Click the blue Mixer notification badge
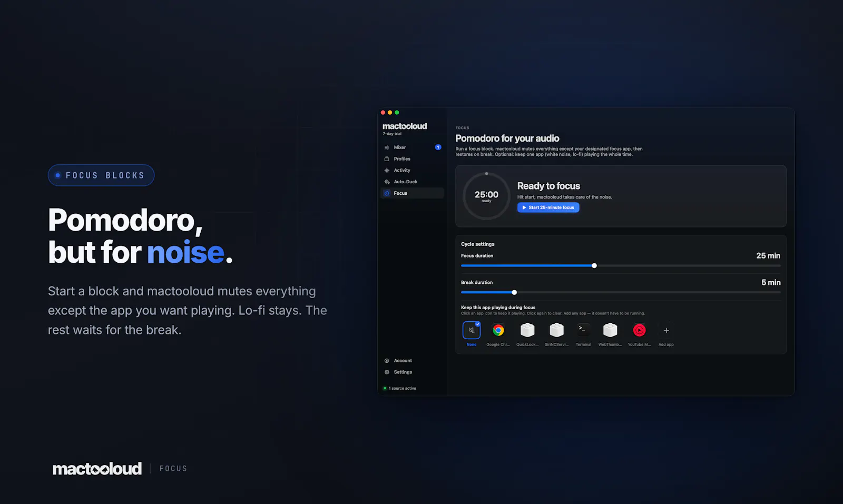The width and height of the screenshot is (843, 504). click(x=438, y=147)
